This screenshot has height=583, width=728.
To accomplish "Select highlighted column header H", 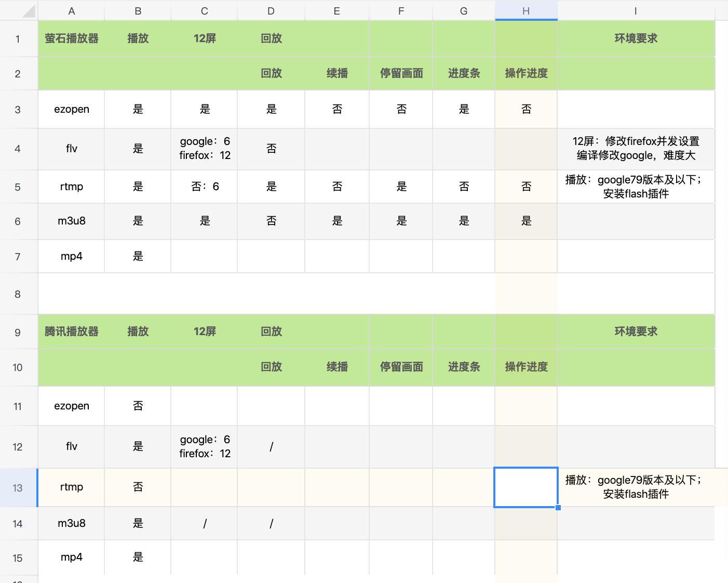I will [526, 11].
